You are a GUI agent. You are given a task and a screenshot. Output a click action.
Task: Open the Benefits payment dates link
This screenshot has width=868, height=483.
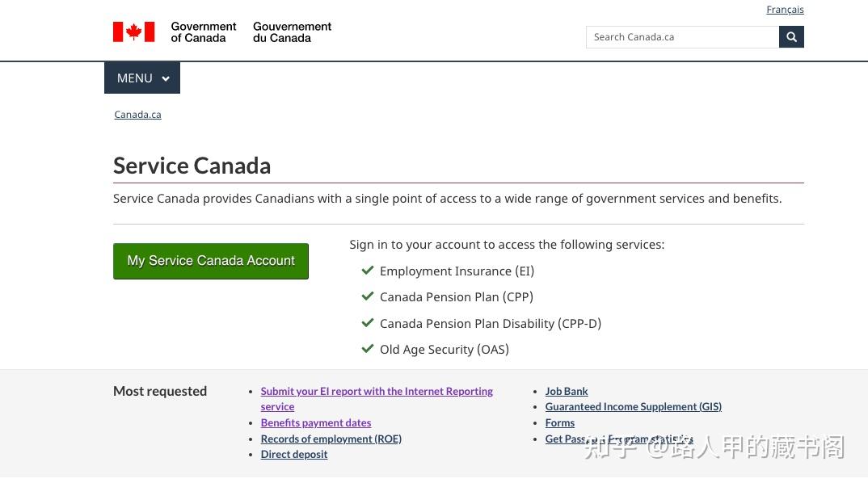click(316, 423)
